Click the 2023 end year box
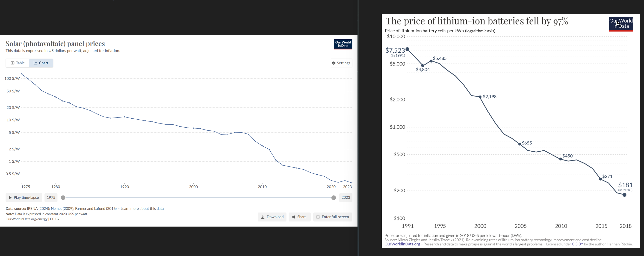This screenshot has width=644, height=256. click(346, 197)
